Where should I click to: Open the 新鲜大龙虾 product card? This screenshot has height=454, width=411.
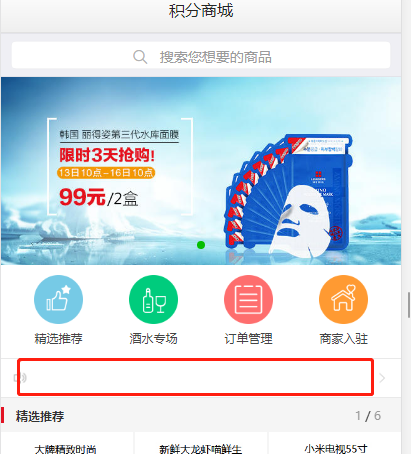pyautogui.click(x=201, y=443)
